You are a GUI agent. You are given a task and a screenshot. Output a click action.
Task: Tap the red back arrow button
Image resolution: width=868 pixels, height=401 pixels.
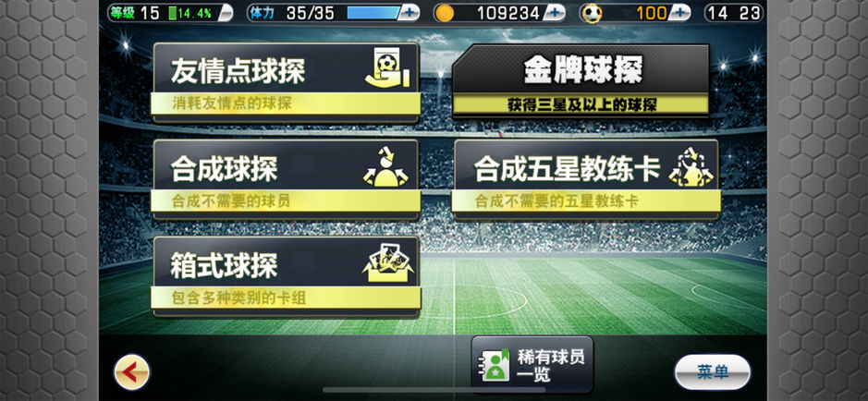(132, 372)
